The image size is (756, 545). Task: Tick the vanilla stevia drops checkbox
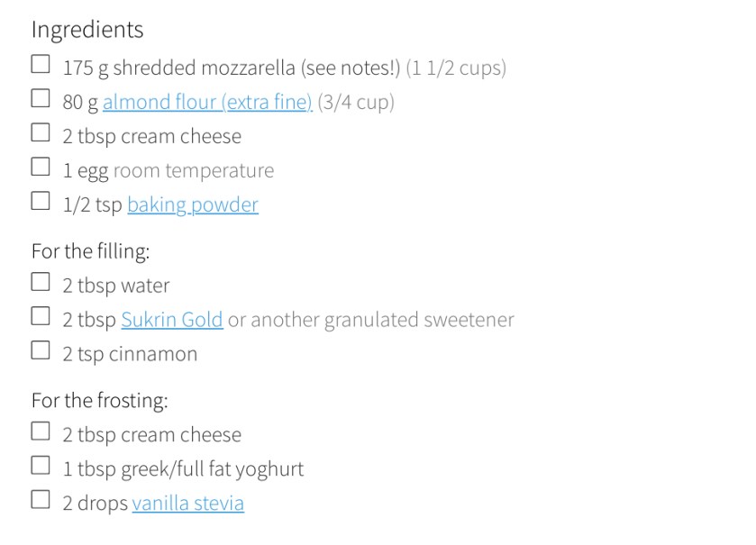[41, 500]
